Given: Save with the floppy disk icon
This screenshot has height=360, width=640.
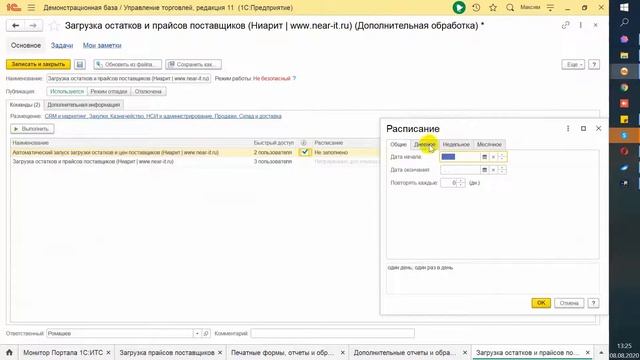Looking at the screenshot, I should pyautogui.click(x=80, y=64).
